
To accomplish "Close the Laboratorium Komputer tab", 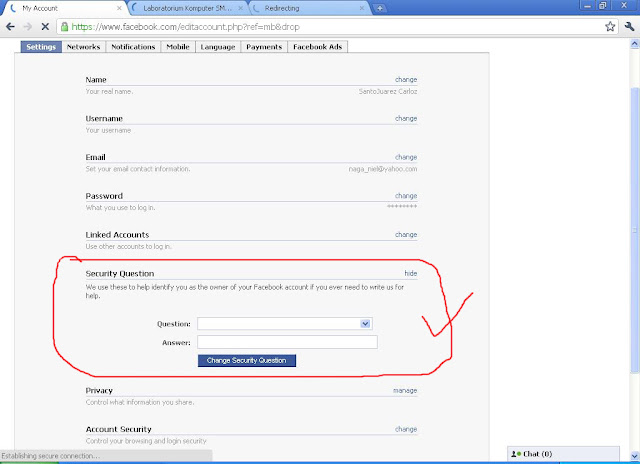I will [x=241, y=8].
